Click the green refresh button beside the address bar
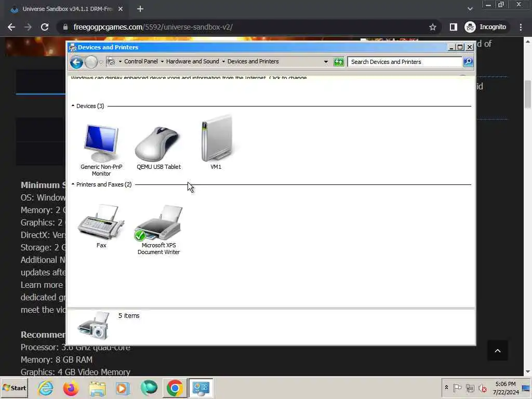The image size is (532, 399). (x=339, y=62)
